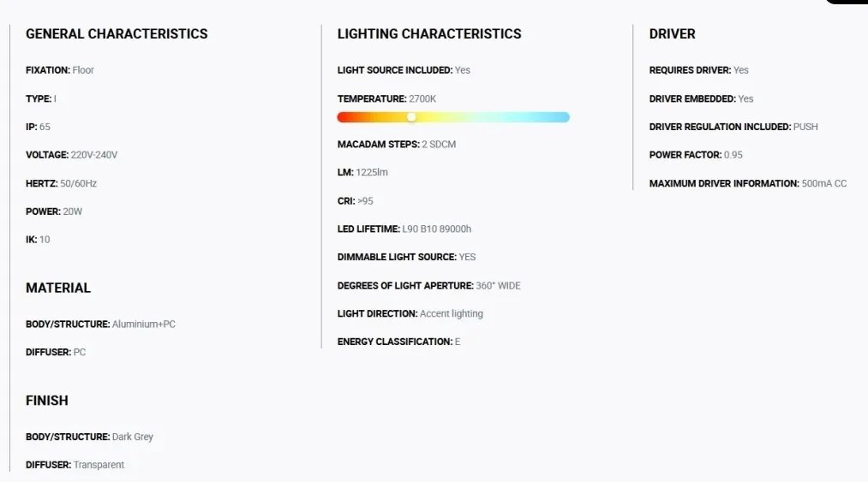The height and width of the screenshot is (482, 868).
Task: Click the Maximum Driver Information 500mA CC
Action: click(x=823, y=183)
